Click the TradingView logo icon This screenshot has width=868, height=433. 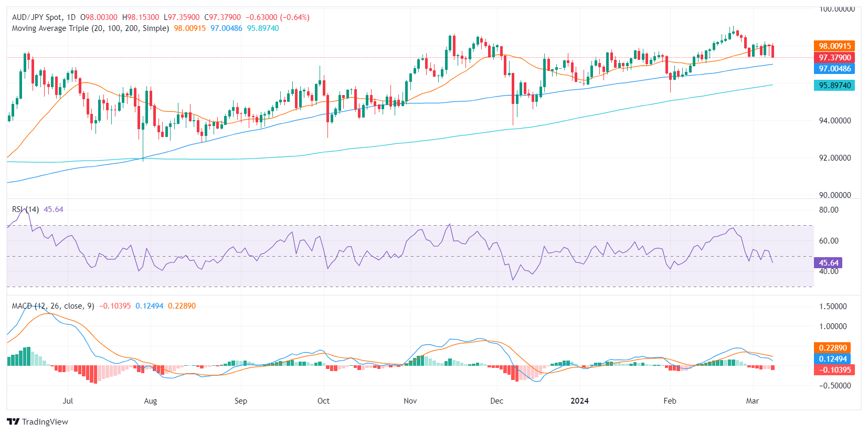click(13, 421)
